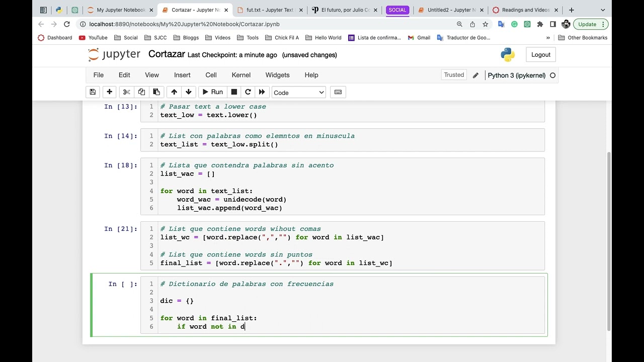
Task: Paste cells below
Action: 156,92
